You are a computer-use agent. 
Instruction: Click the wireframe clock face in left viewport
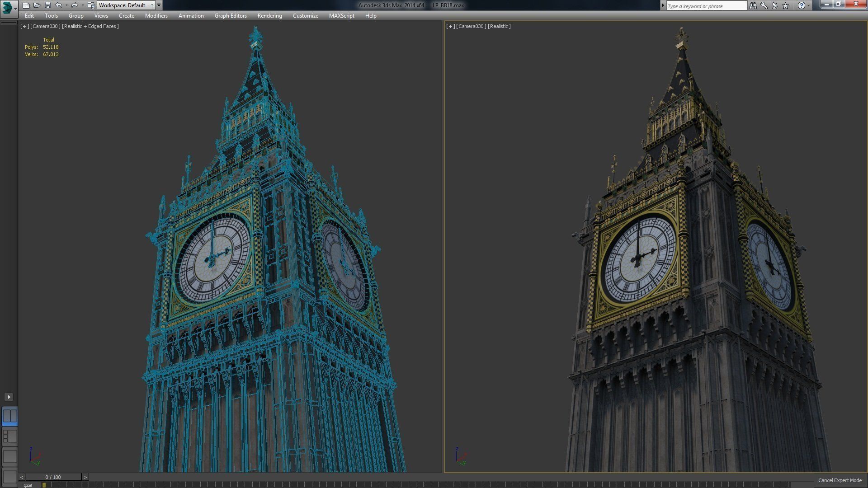pos(212,261)
